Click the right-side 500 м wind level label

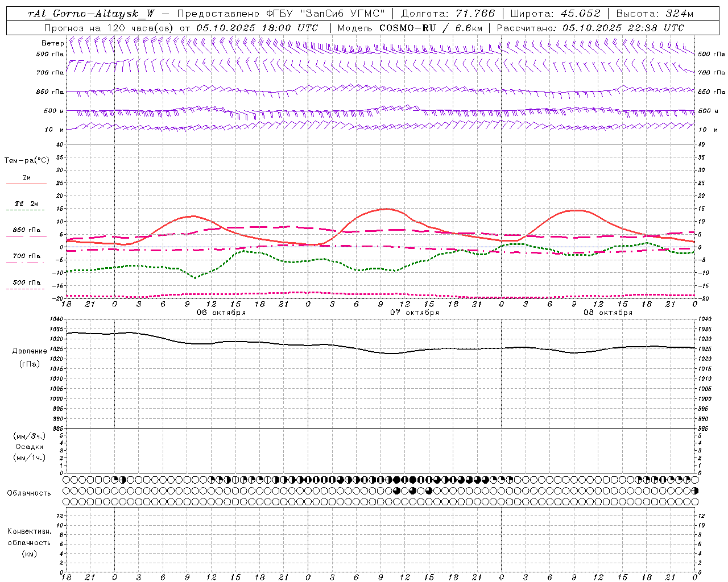pyautogui.click(x=708, y=111)
